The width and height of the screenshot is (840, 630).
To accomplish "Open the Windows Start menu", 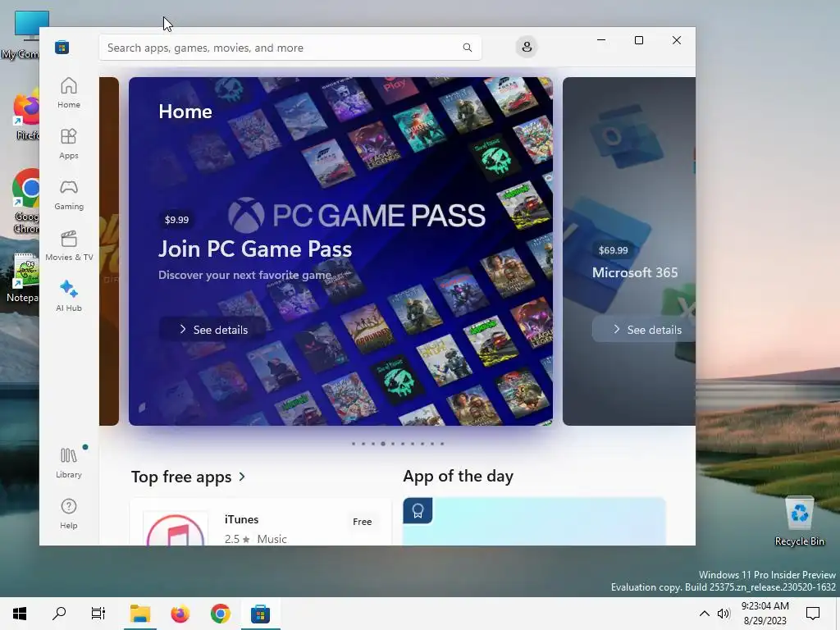I will pos(20,614).
